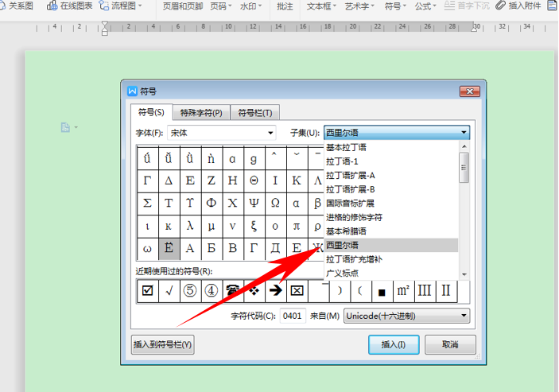Click the 关系图 relationship diagram button
This screenshot has width=559, height=392.
tap(17, 6)
